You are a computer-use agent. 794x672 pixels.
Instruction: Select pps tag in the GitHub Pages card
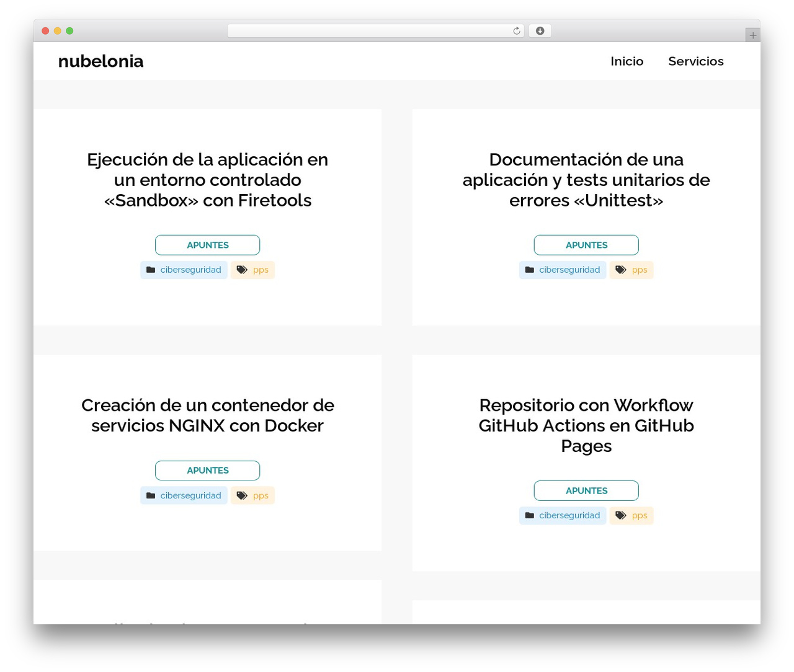tap(631, 515)
